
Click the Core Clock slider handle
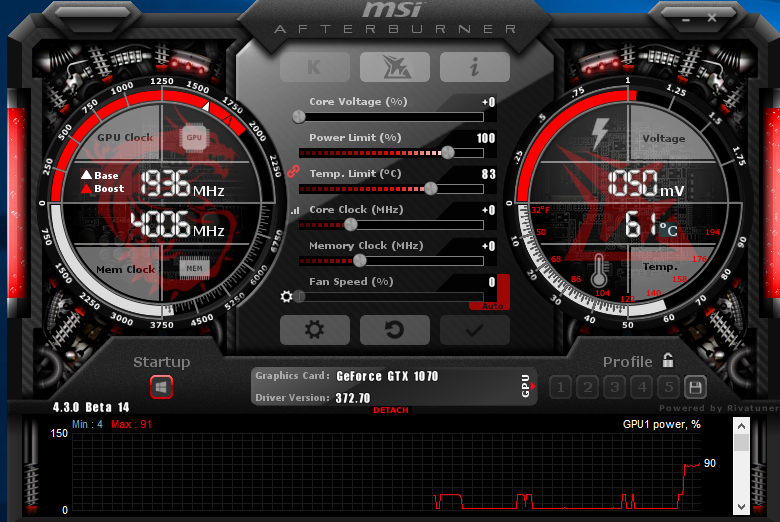click(351, 224)
